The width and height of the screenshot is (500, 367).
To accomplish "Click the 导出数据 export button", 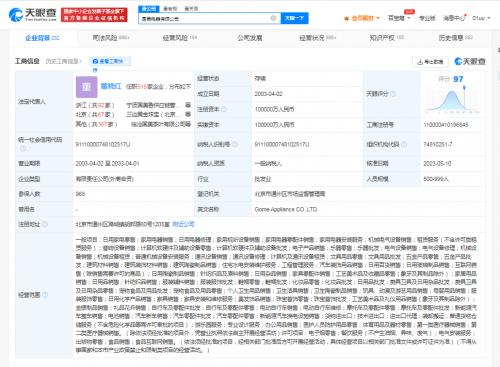I will [x=430, y=62].
